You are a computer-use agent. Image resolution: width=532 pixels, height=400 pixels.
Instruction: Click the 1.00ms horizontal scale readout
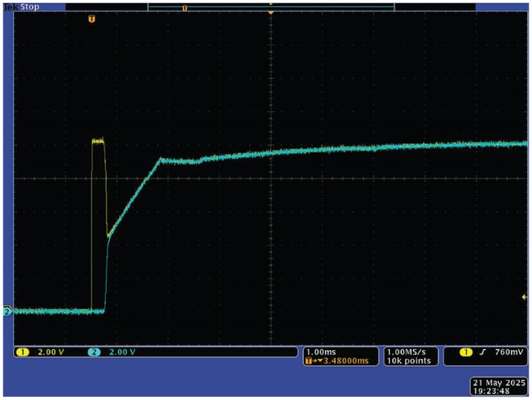pos(320,352)
